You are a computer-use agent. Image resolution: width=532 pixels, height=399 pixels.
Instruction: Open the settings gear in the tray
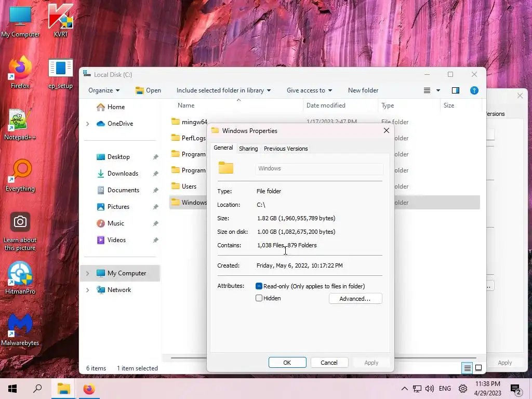(x=463, y=389)
